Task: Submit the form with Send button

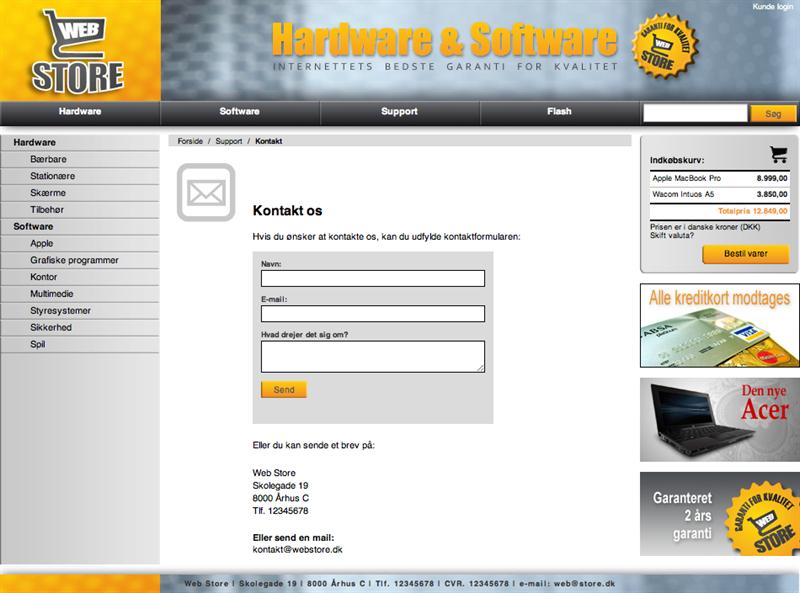Action: pyautogui.click(x=284, y=390)
